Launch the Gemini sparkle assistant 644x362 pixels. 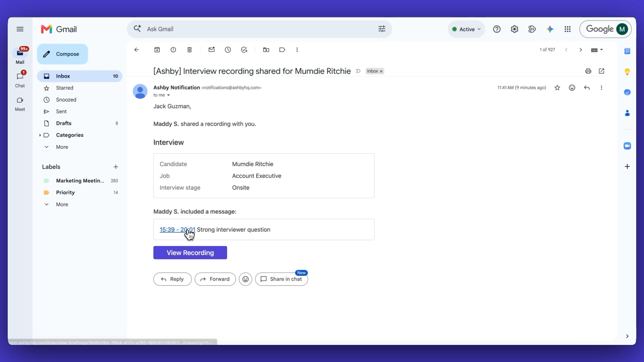(550, 29)
